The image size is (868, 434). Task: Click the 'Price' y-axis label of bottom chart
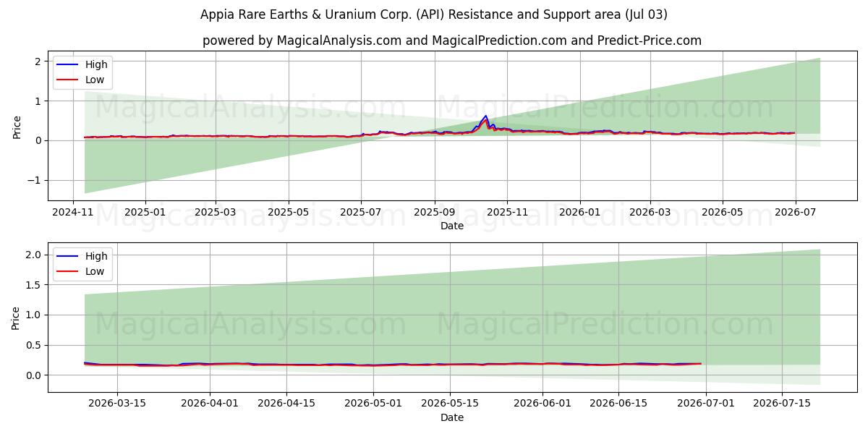point(17,318)
